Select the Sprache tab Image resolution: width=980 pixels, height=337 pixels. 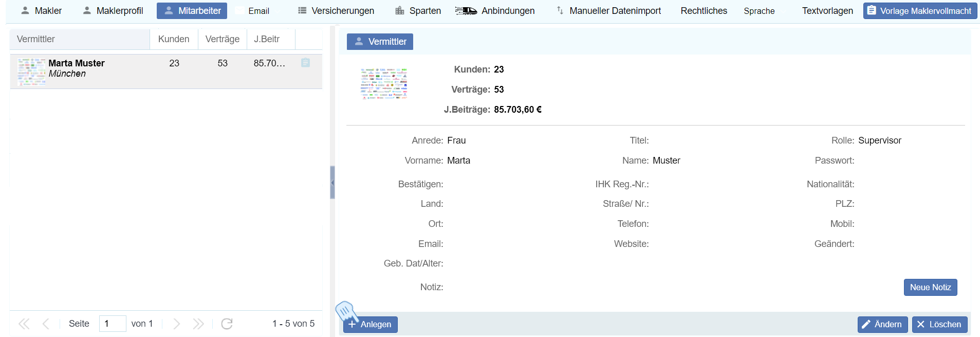coord(759,11)
